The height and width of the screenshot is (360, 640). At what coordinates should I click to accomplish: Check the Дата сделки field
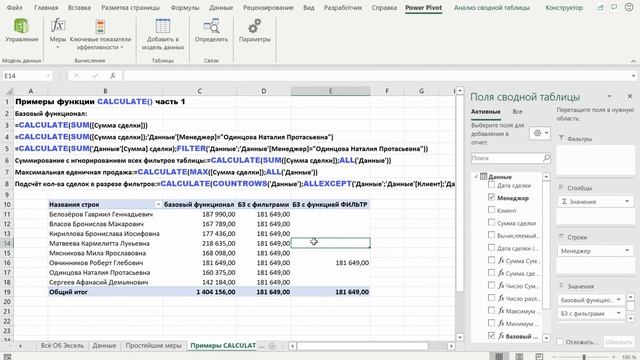[491, 185]
